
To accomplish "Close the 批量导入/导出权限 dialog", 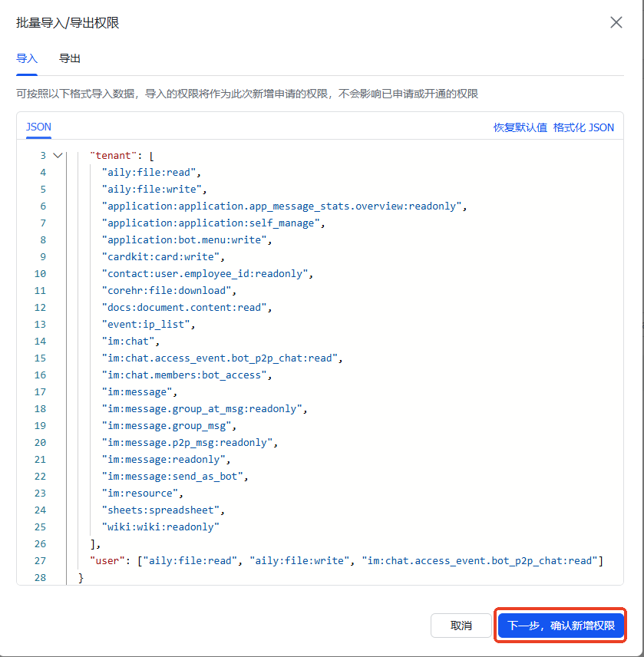I will 616,22.
